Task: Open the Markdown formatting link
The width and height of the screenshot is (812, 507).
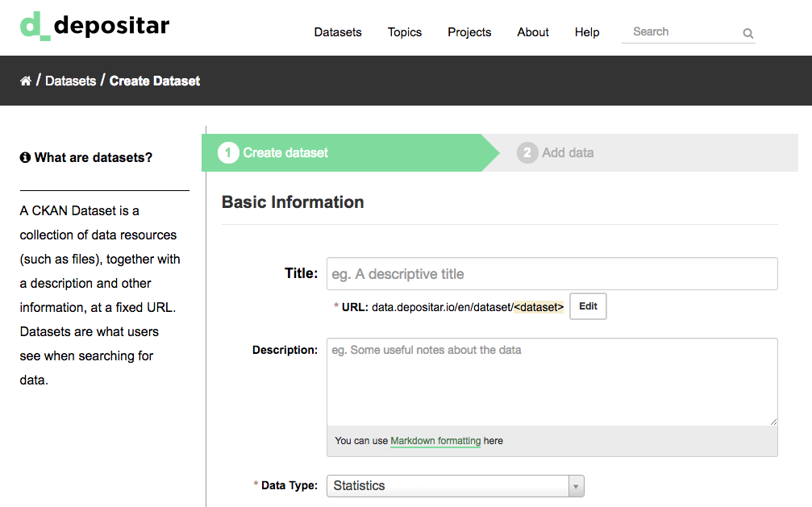Action: click(435, 441)
